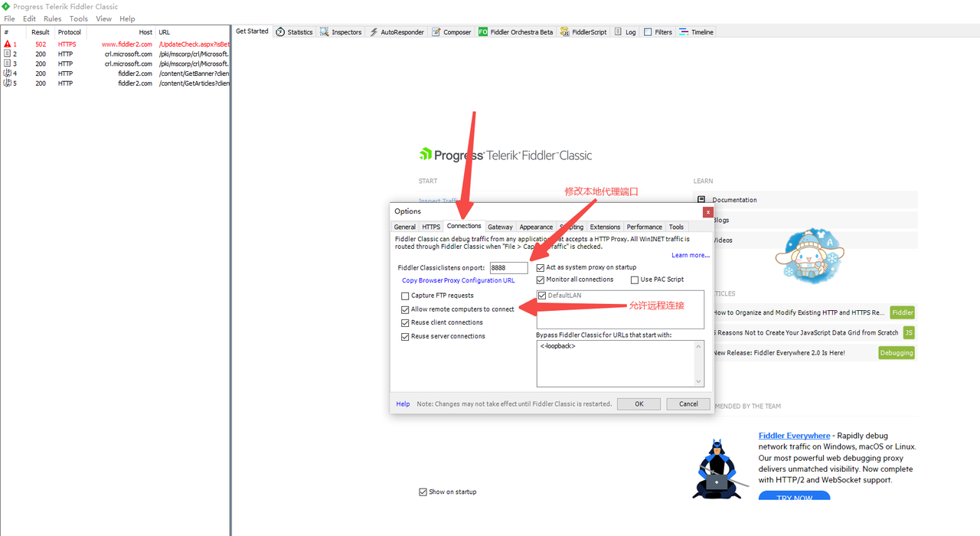Screen dimensions: 980x536
Task: Click the green Debugging article tag
Action: point(897,353)
